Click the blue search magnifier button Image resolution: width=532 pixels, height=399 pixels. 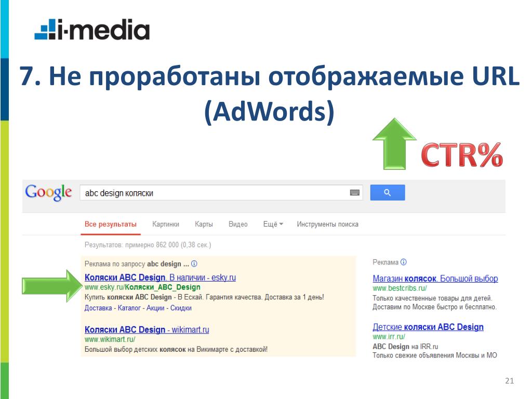(388, 192)
